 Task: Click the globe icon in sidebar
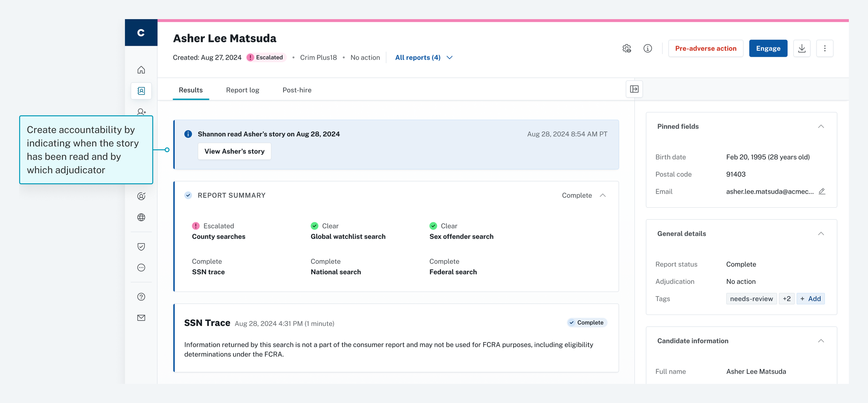click(x=141, y=217)
